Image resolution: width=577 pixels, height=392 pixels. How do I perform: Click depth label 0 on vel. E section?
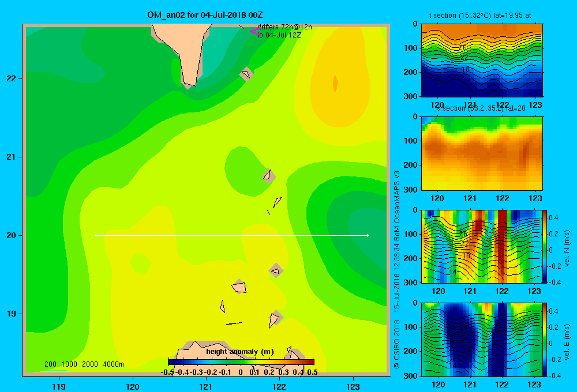coord(415,303)
